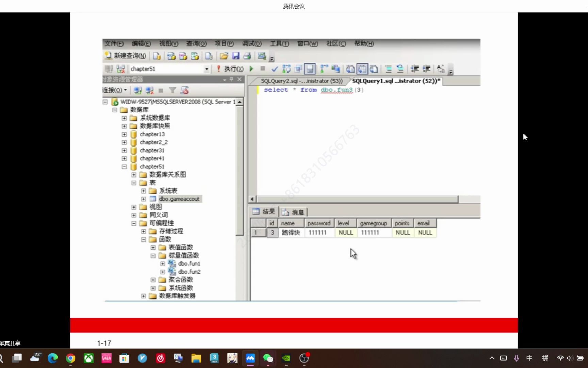
Task: Switch to SQLQuery1.sql tab
Action: click(396, 81)
